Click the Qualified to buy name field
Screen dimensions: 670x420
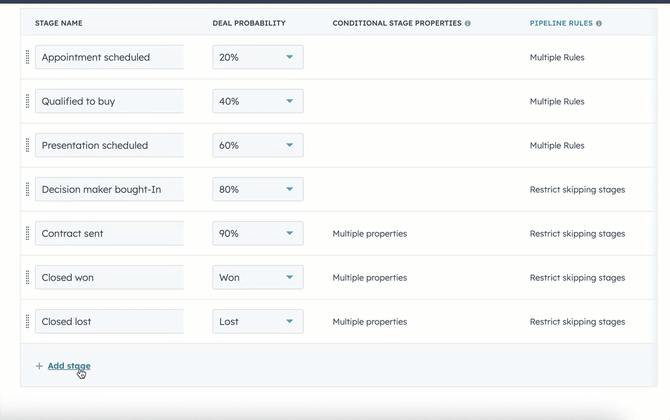pyautogui.click(x=109, y=102)
